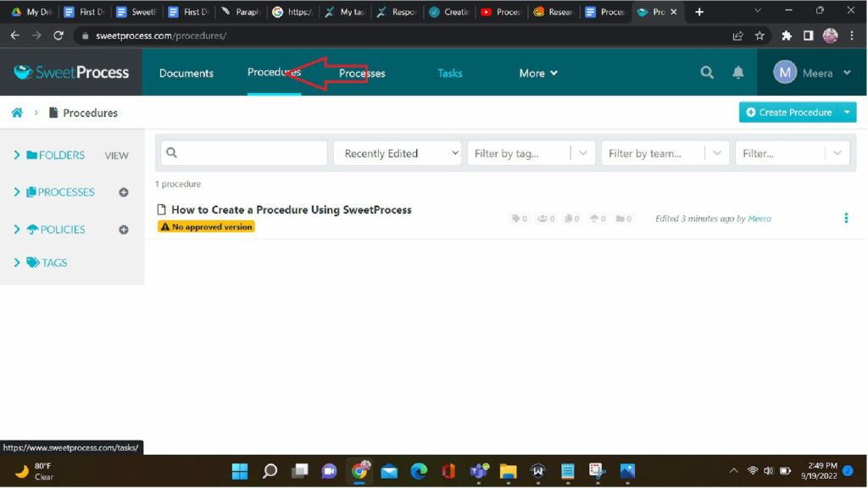868x488 pixels.
Task: Add a new process with plus icon
Action: [124, 192]
